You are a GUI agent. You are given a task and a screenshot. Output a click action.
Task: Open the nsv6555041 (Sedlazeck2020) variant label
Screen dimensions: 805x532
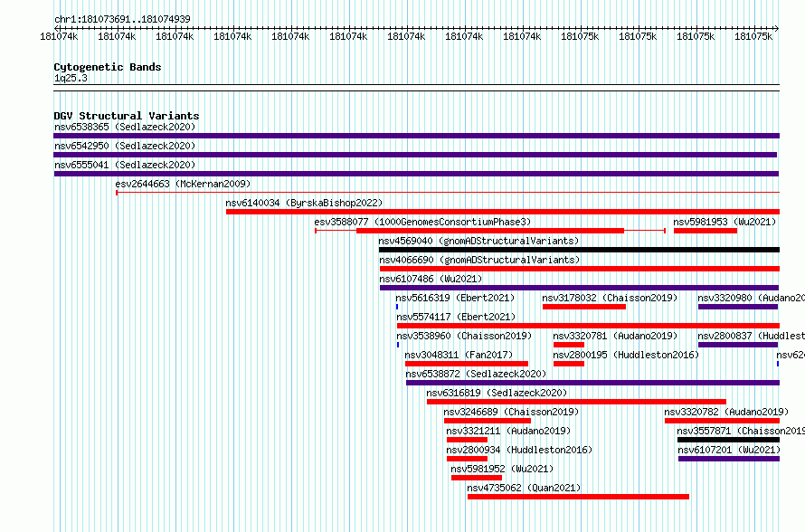click(125, 165)
